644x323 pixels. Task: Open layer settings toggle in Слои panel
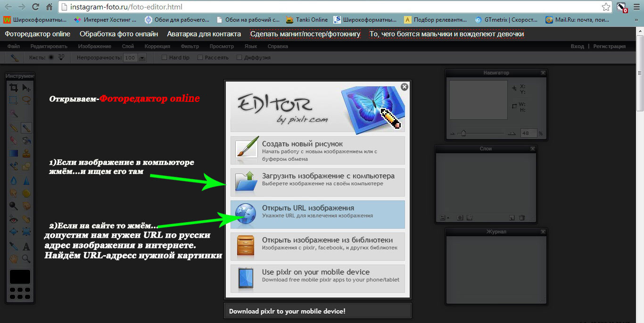point(443,218)
